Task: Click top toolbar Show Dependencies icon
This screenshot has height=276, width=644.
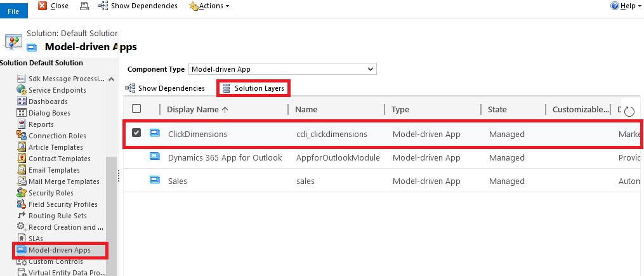Action: click(103, 6)
